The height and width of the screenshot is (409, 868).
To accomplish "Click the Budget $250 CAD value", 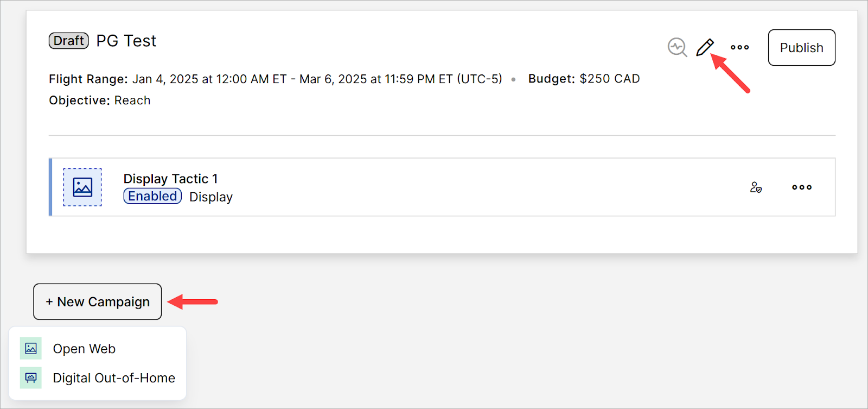I will [609, 79].
